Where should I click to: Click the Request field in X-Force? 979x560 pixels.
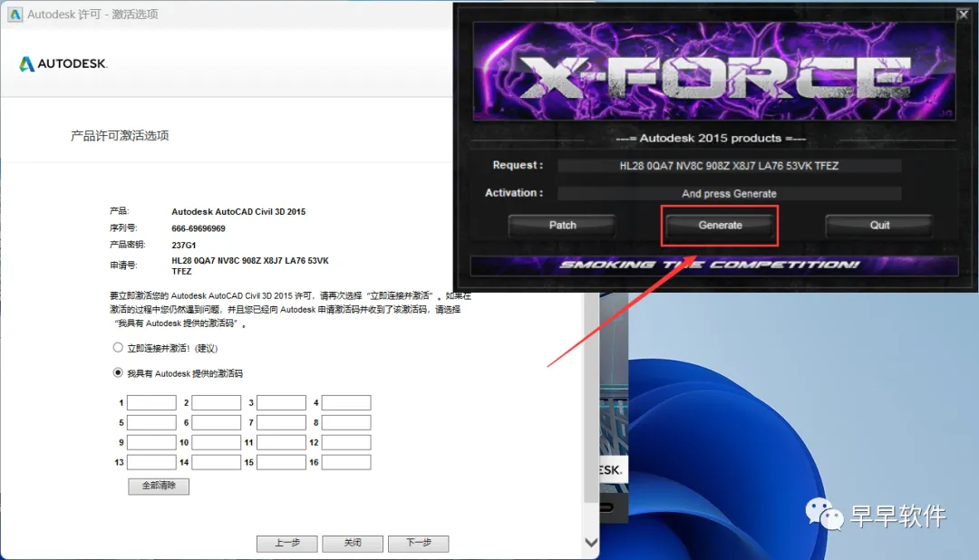pos(729,166)
